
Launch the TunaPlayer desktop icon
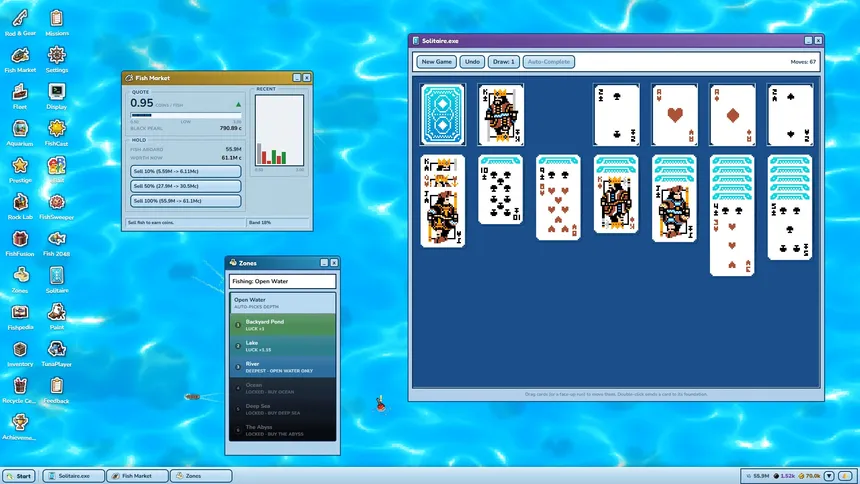pyautogui.click(x=56, y=353)
